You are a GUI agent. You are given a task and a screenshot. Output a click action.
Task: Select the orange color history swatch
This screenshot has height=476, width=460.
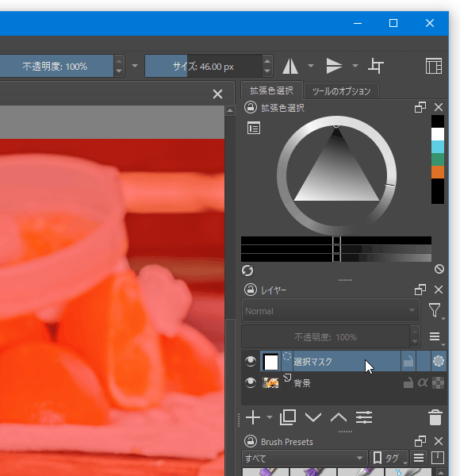[x=438, y=172]
